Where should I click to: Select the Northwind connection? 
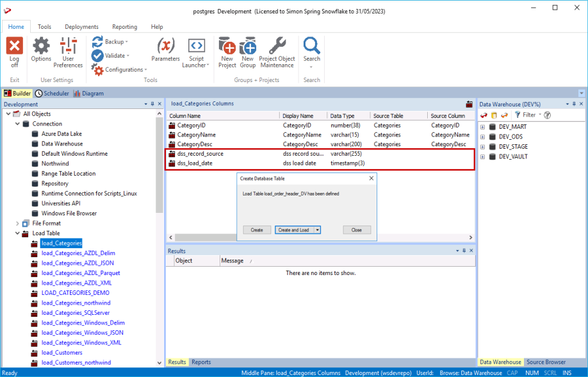tap(55, 163)
